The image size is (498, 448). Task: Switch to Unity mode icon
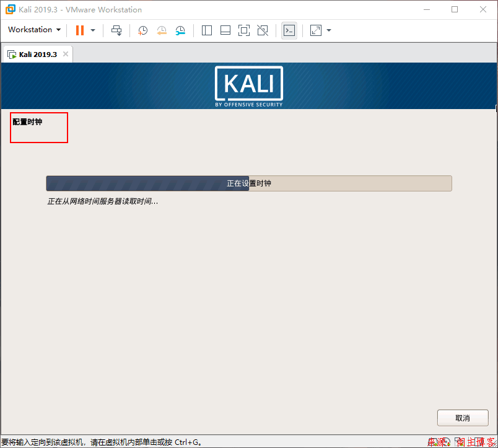tap(263, 30)
